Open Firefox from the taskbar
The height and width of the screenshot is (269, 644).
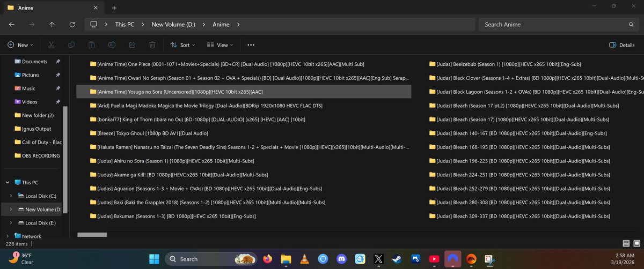click(x=267, y=259)
